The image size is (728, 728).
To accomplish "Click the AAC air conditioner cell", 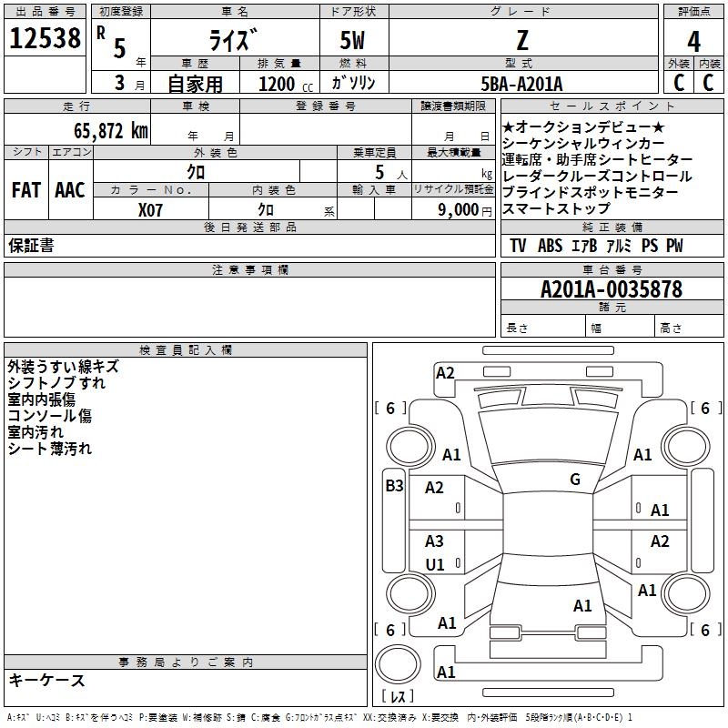I will (x=69, y=190).
